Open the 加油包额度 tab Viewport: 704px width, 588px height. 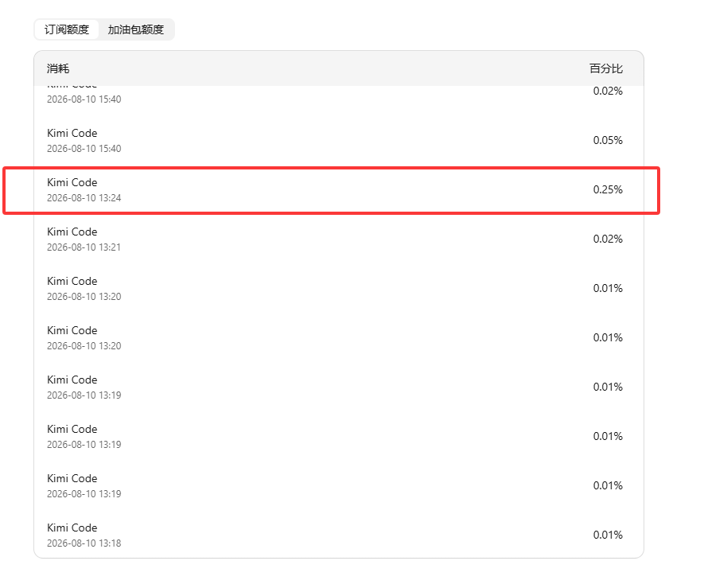pyautogui.click(x=135, y=29)
